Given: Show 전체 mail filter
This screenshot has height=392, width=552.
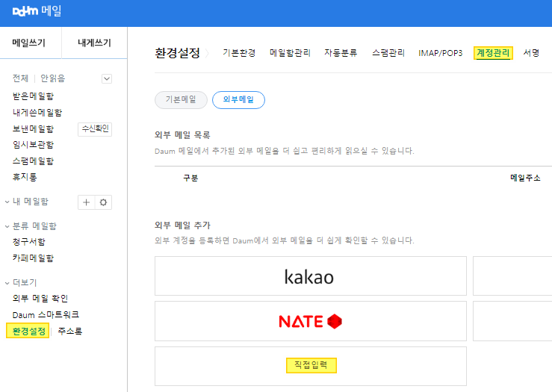Looking at the screenshot, I should (x=20, y=78).
